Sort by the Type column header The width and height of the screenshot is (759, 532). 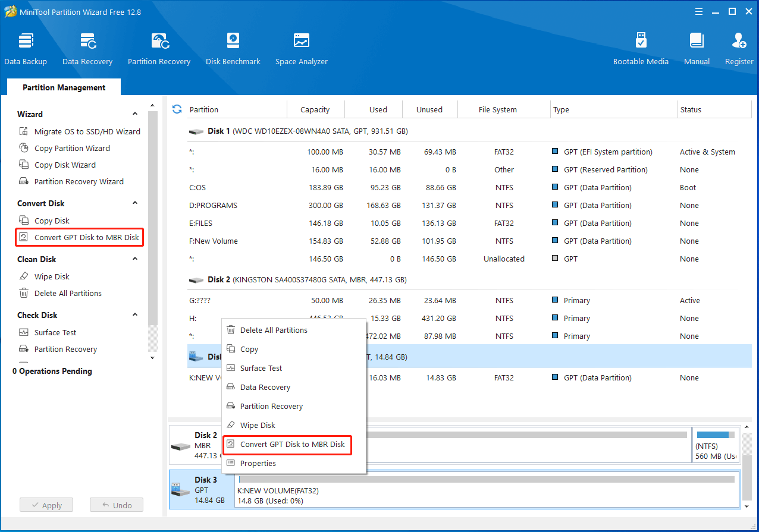[x=614, y=109]
